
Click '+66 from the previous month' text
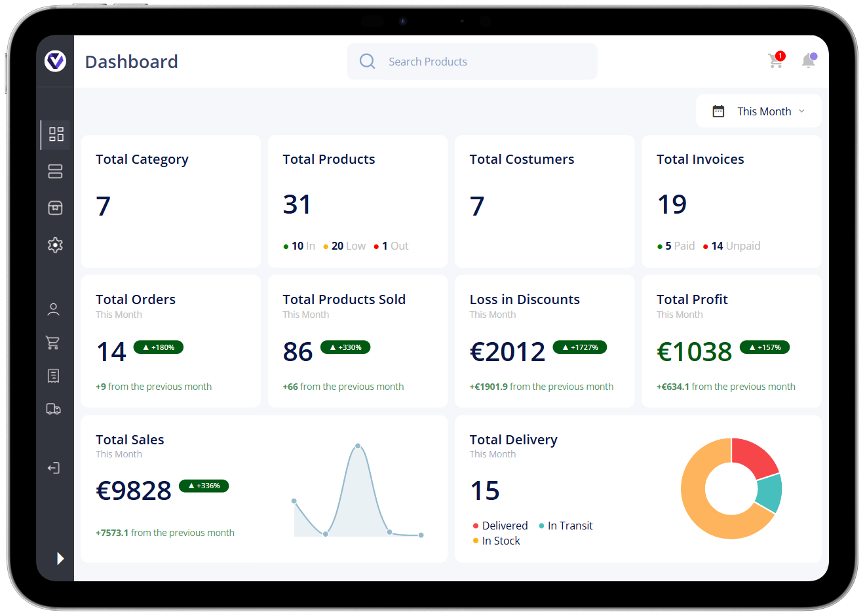tap(343, 387)
